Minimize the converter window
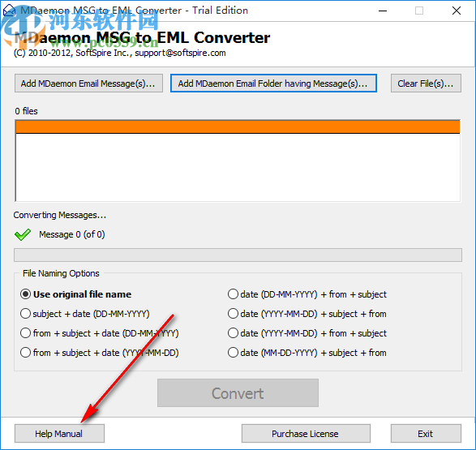476x450 pixels. point(383,11)
